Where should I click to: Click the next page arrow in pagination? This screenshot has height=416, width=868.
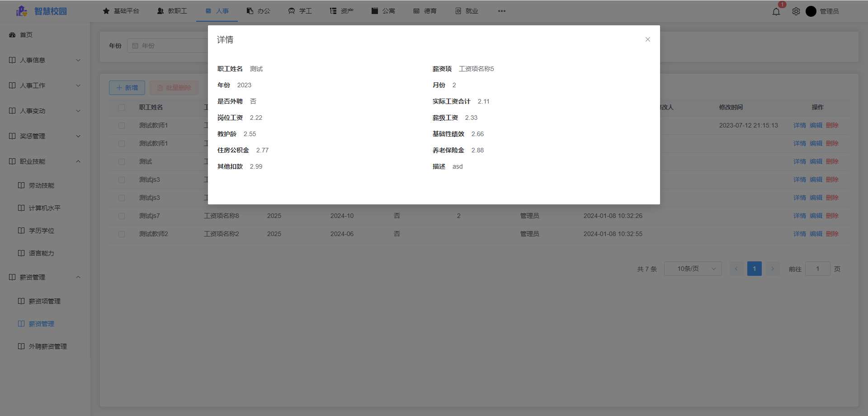coord(773,269)
